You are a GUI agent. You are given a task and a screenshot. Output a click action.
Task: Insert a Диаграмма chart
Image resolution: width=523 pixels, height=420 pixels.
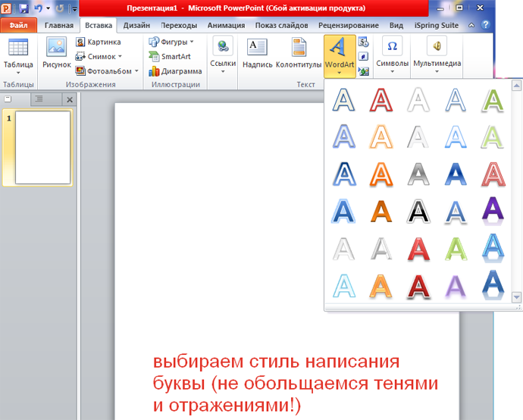coord(175,71)
